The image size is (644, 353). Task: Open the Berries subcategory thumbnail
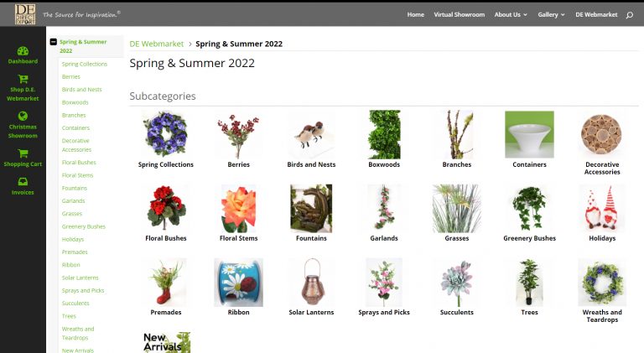pyautogui.click(x=238, y=134)
